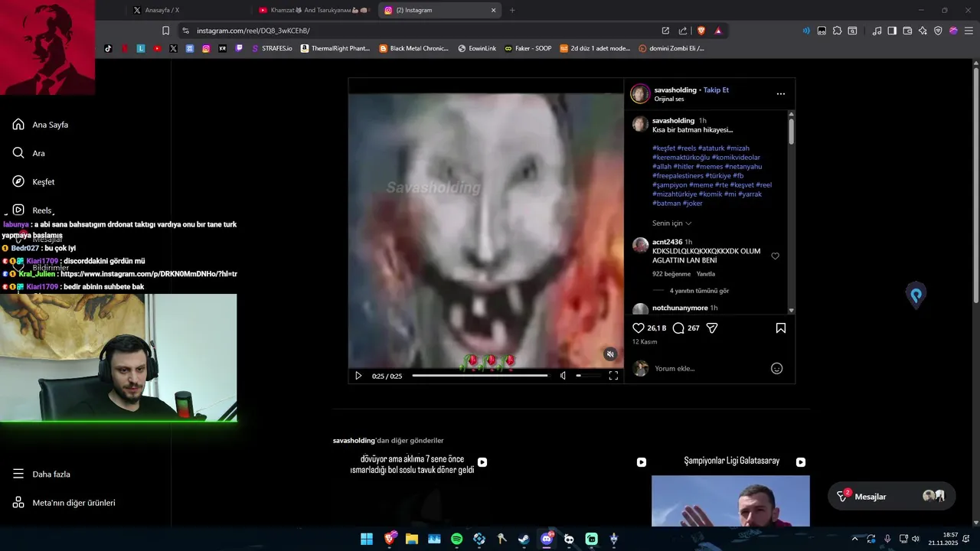Toggle the muted sound badge on video
The image size is (980, 551).
pyautogui.click(x=610, y=354)
